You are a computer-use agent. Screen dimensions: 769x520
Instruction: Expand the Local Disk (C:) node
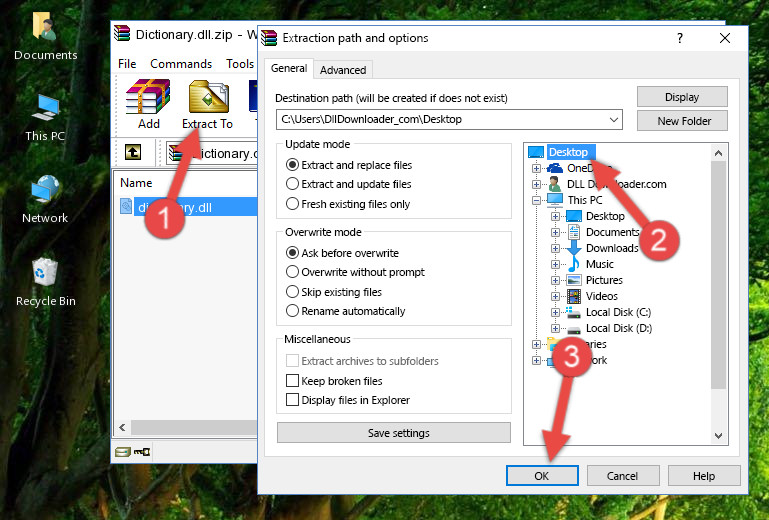point(555,312)
